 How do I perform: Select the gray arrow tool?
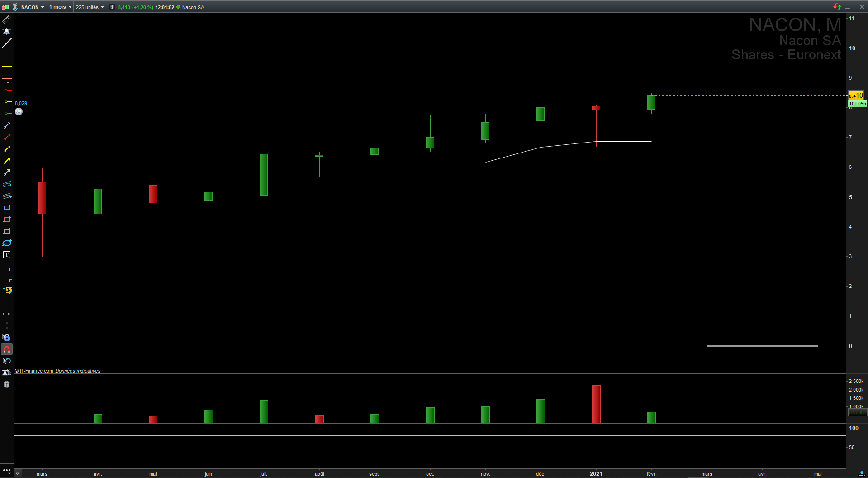click(7, 172)
